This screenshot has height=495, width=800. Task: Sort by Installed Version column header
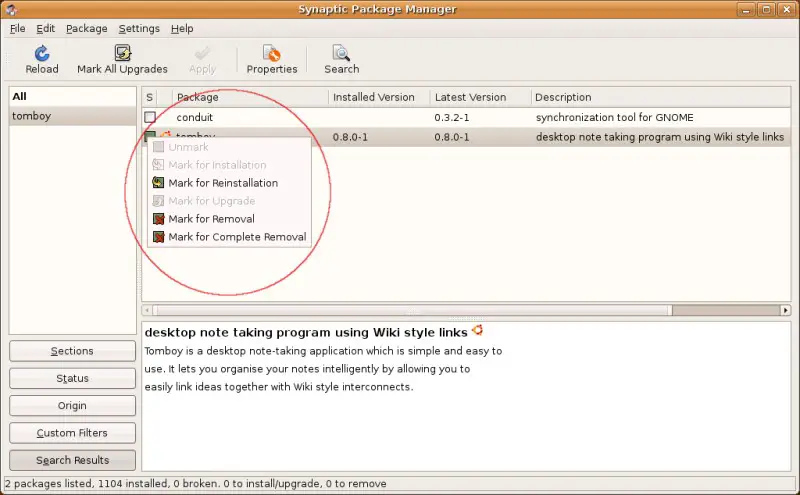point(379,97)
